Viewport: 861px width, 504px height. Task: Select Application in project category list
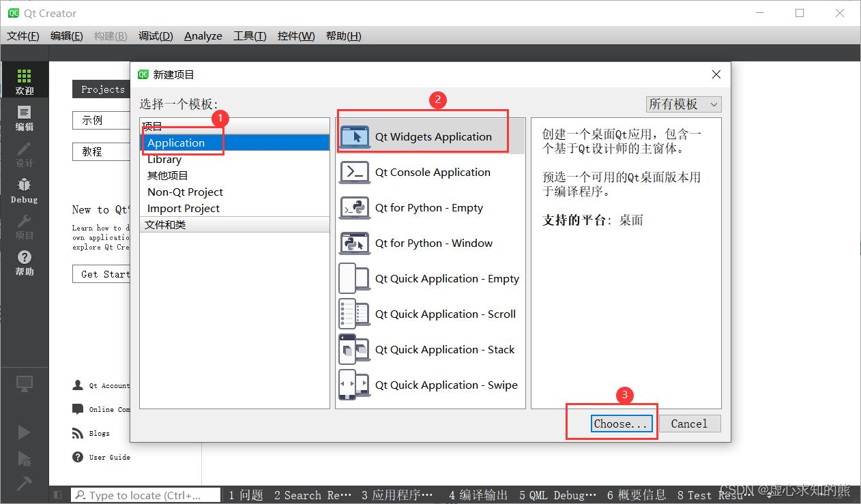235,143
